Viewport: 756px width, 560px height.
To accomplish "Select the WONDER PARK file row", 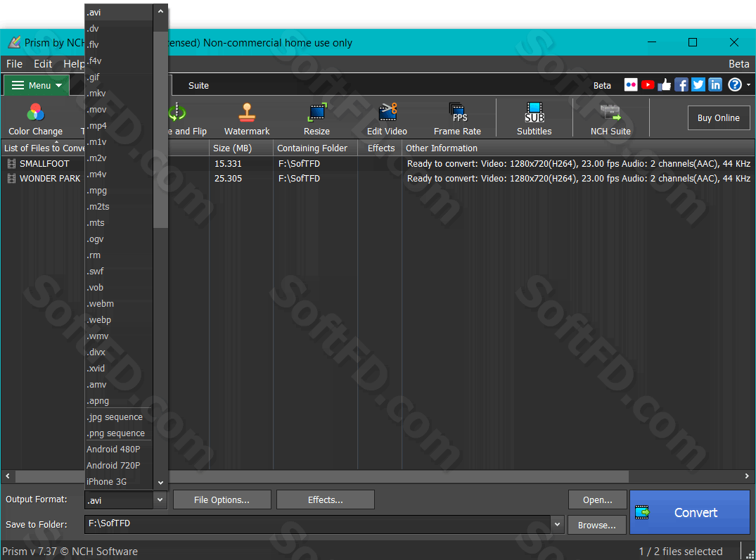I will 378,179.
